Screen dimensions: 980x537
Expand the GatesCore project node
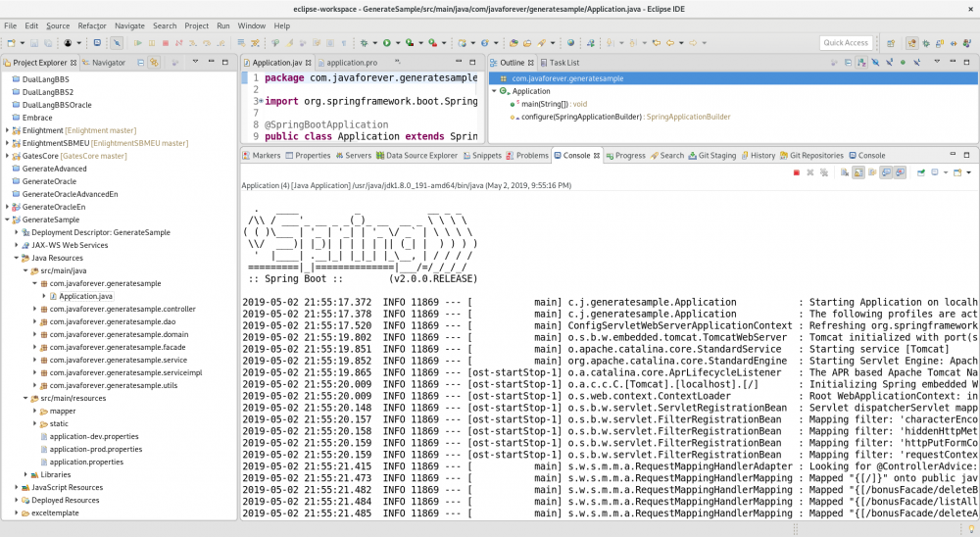point(8,156)
